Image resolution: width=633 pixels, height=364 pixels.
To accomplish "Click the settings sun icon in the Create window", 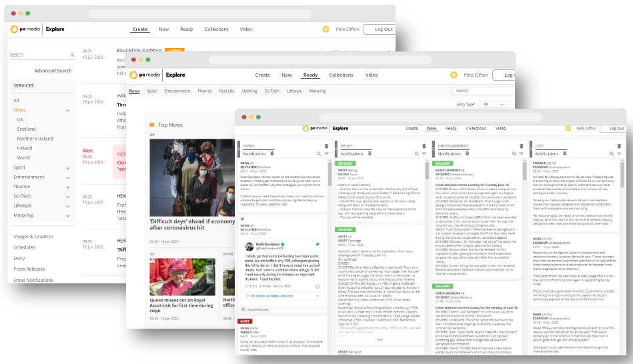I will (x=326, y=29).
